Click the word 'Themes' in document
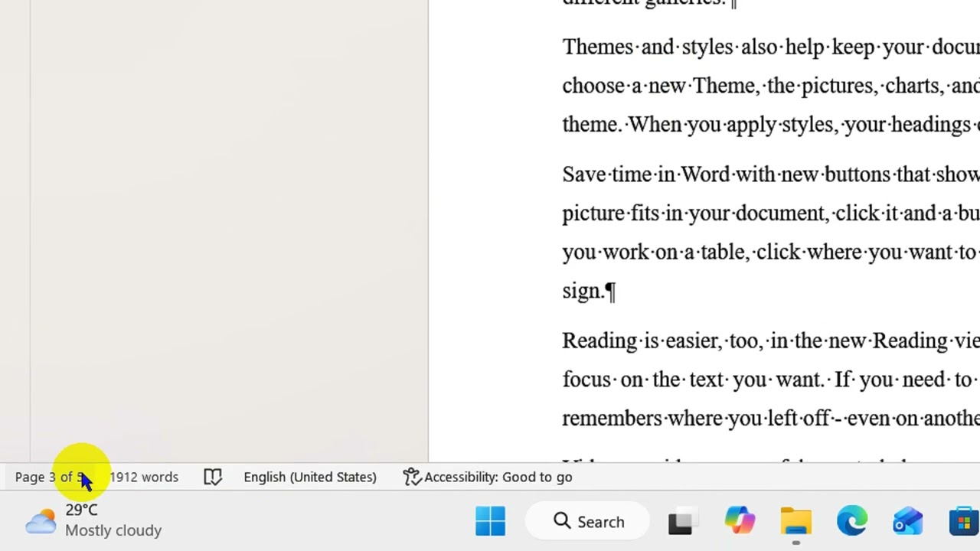The height and width of the screenshot is (551, 980). point(599,47)
